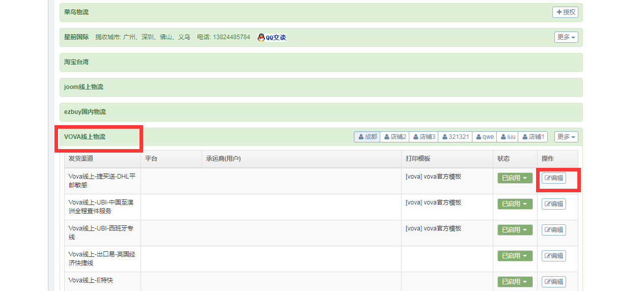Image resolution: width=644 pixels, height=291 pixels.
Task: Click vova官方模板 in the DHL平邮敏感 row
Action: 433,177
